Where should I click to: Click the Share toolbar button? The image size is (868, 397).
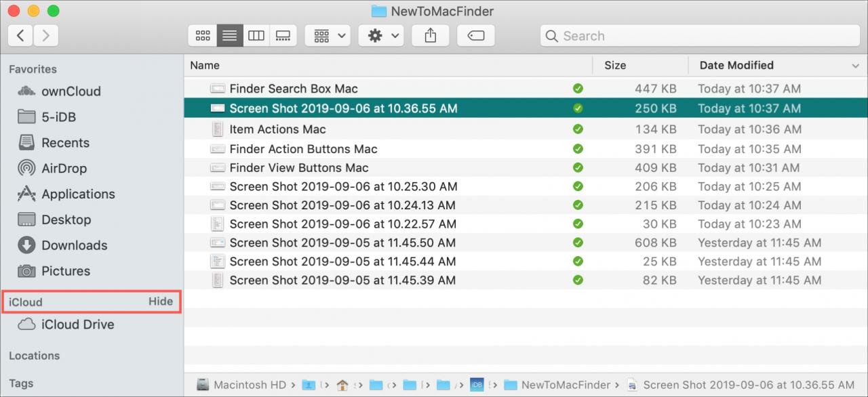click(430, 36)
